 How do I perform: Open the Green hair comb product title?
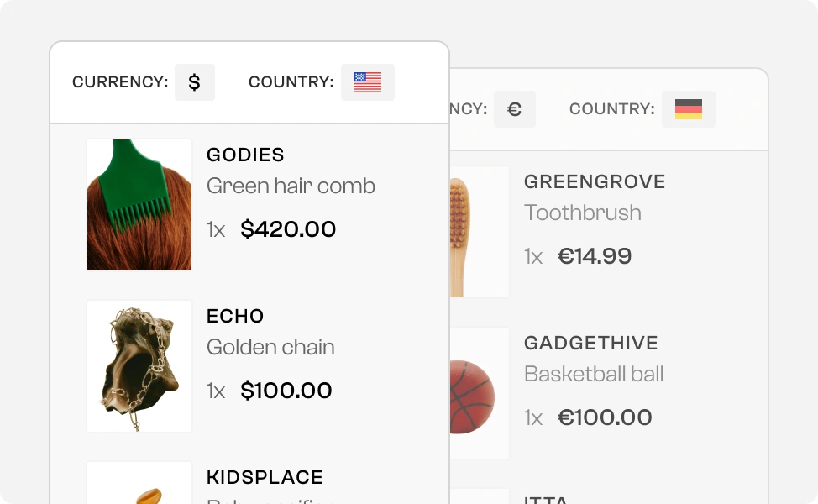point(291,186)
